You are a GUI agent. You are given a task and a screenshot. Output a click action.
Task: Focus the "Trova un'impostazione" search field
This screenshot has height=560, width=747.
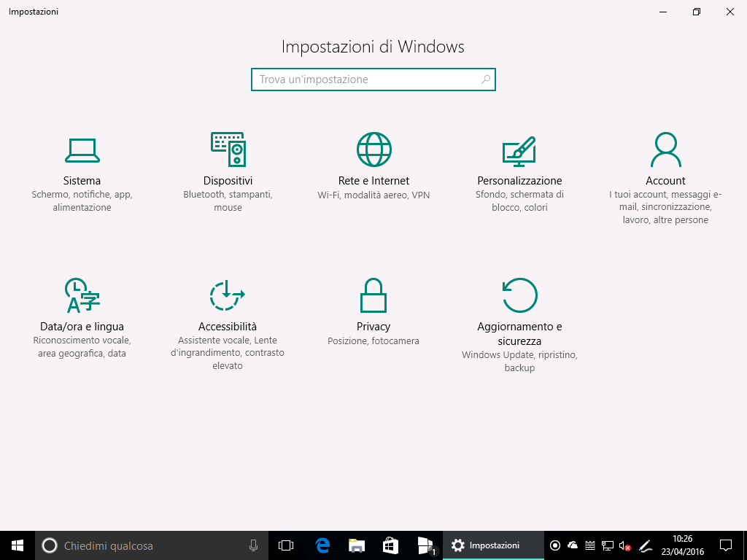coord(373,79)
